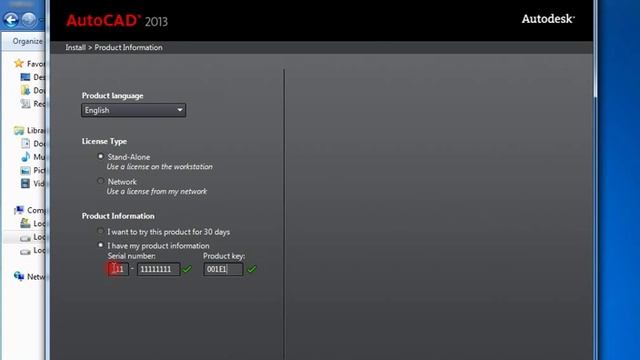
Task: Select Libraries in Explorer sidebar
Action: (x=30, y=130)
